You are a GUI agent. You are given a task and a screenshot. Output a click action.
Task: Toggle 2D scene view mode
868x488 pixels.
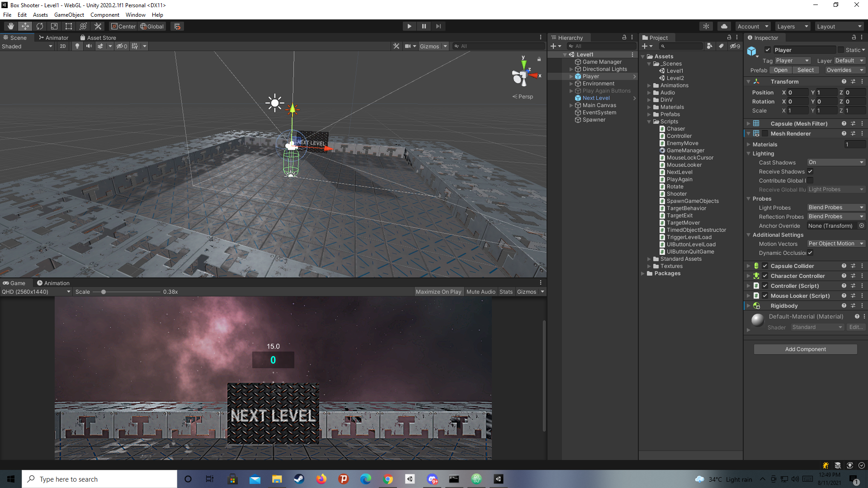(x=63, y=46)
